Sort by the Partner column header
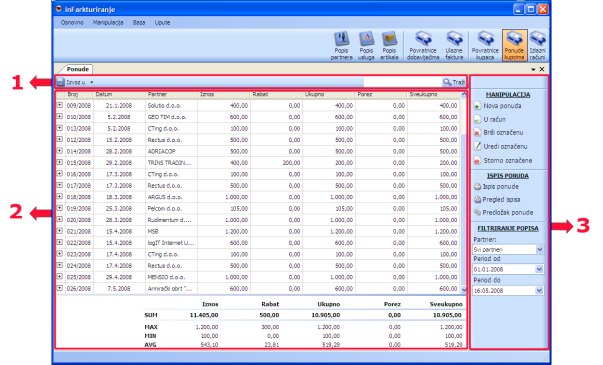This screenshot has width=603, height=365. (172, 94)
